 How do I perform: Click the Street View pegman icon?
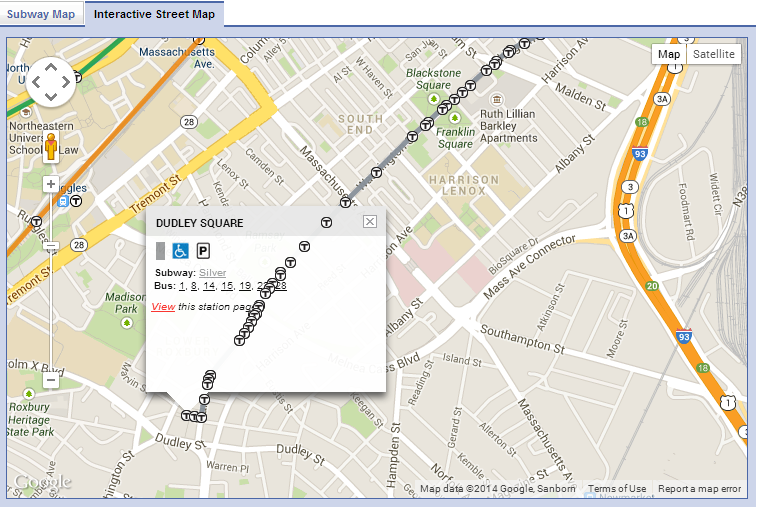pyautogui.click(x=51, y=147)
